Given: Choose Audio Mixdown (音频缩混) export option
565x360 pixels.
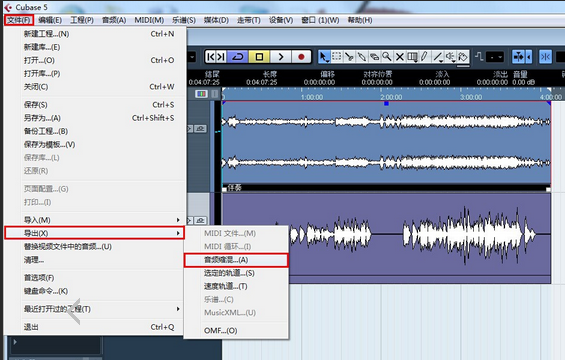Looking at the screenshot, I should pyautogui.click(x=236, y=260).
